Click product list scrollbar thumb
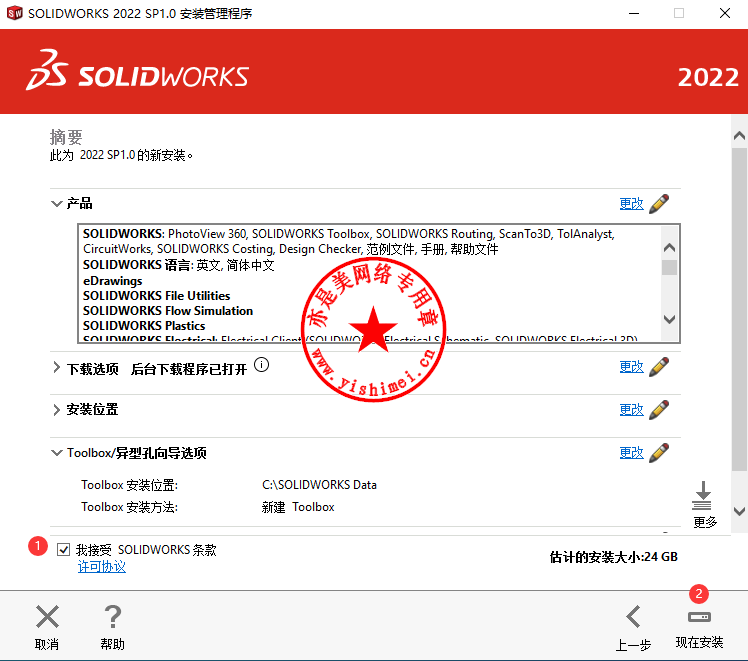 (669, 268)
